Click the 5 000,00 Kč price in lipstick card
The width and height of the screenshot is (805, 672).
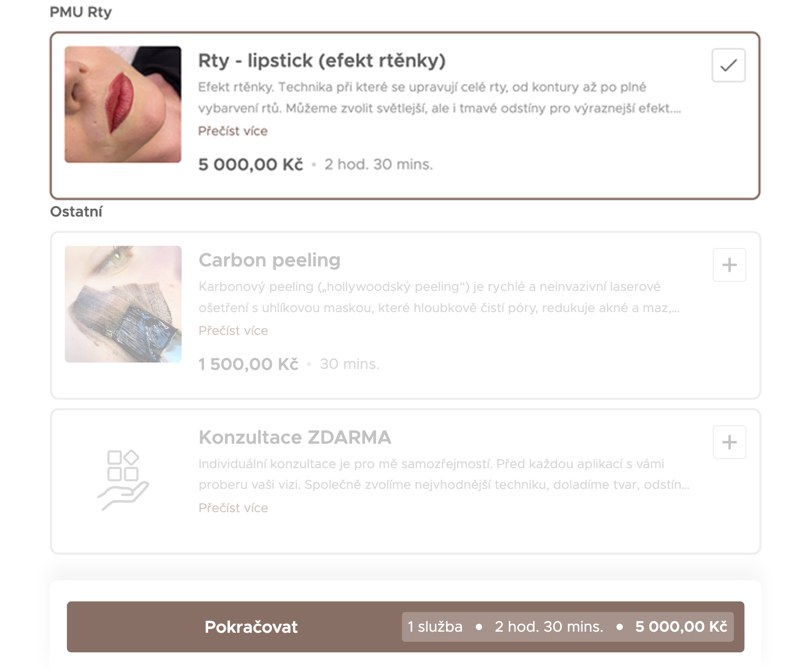coord(250,165)
